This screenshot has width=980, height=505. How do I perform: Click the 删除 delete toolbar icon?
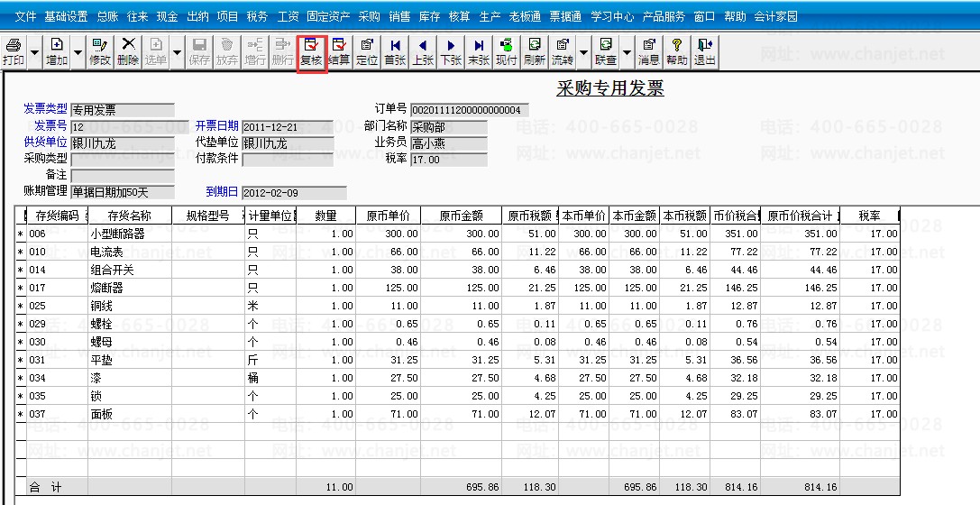pyautogui.click(x=128, y=52)
